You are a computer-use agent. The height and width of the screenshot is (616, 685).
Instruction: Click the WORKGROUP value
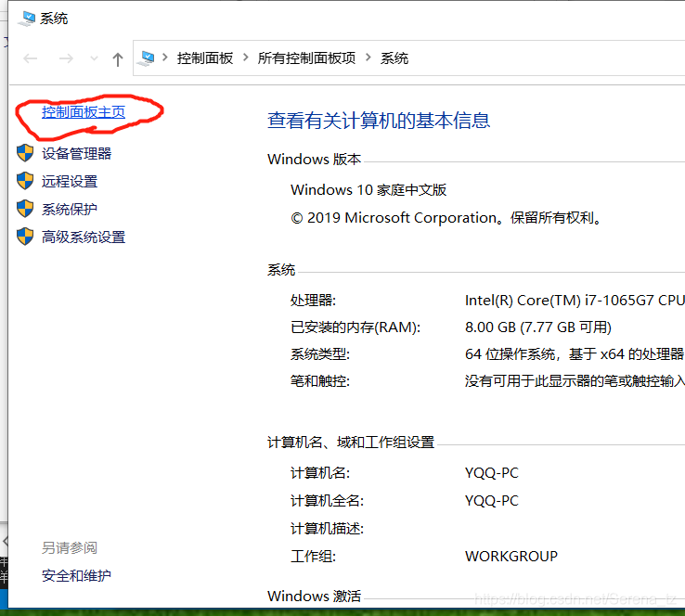pos(511,557)
